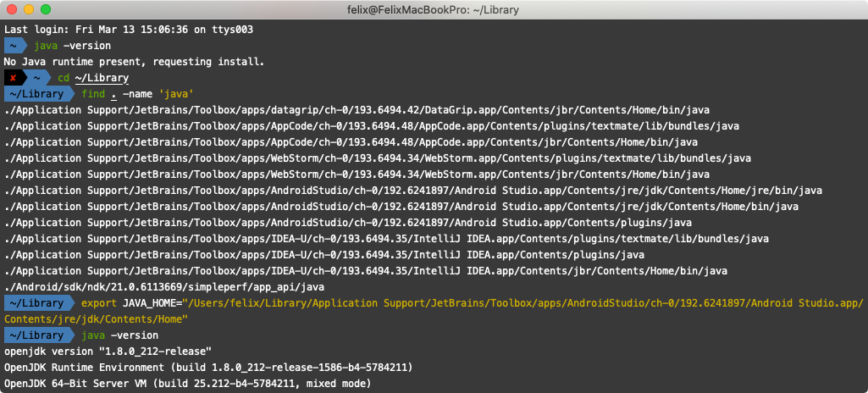Click the AppCode jbr Home/bin/java path line
Viewport: 868px width, 393px height.
click(351, 142)
